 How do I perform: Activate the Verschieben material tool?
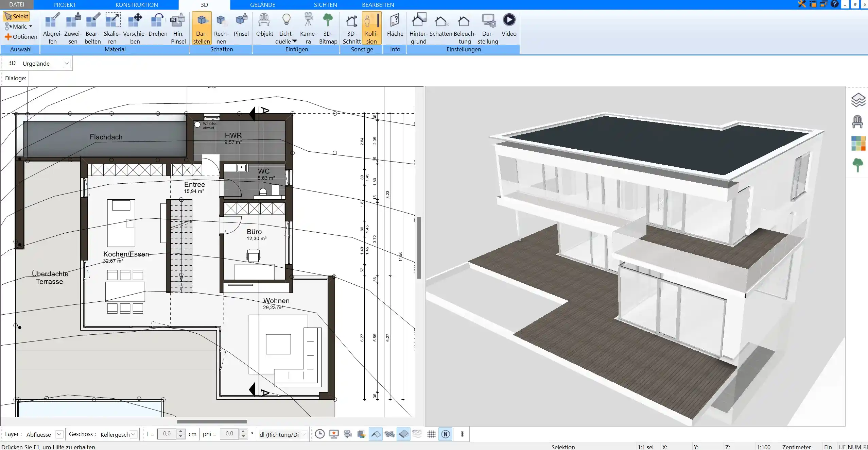click(x=135, y=28)
